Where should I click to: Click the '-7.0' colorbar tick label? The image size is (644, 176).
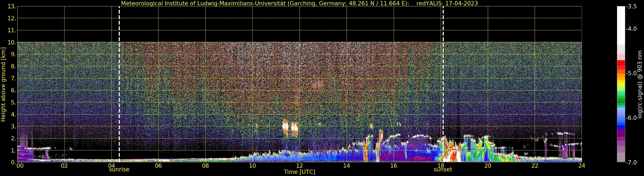point(631,163)
